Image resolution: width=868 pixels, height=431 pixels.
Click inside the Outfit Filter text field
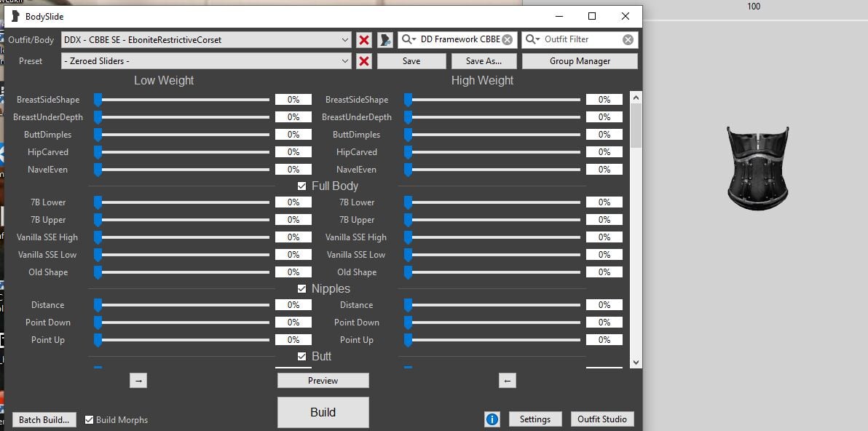coord(581,39)
